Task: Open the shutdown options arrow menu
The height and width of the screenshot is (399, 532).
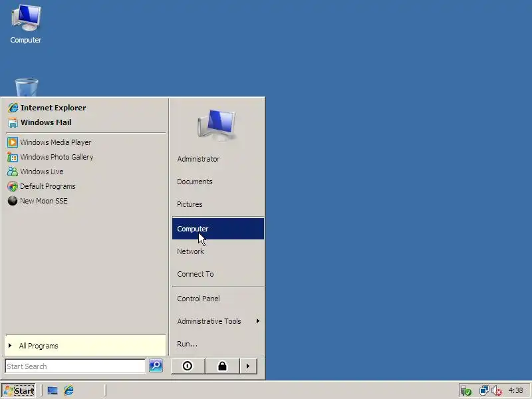Action: pos(248,366)
